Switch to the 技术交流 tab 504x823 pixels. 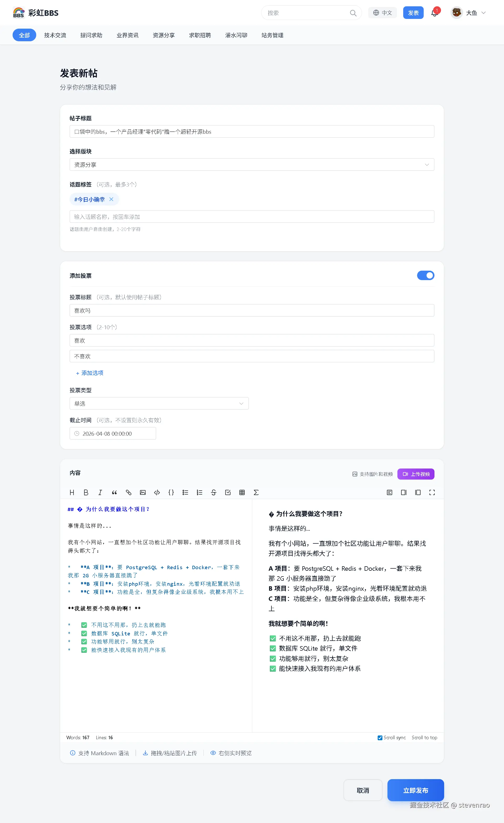click(55, 35)
